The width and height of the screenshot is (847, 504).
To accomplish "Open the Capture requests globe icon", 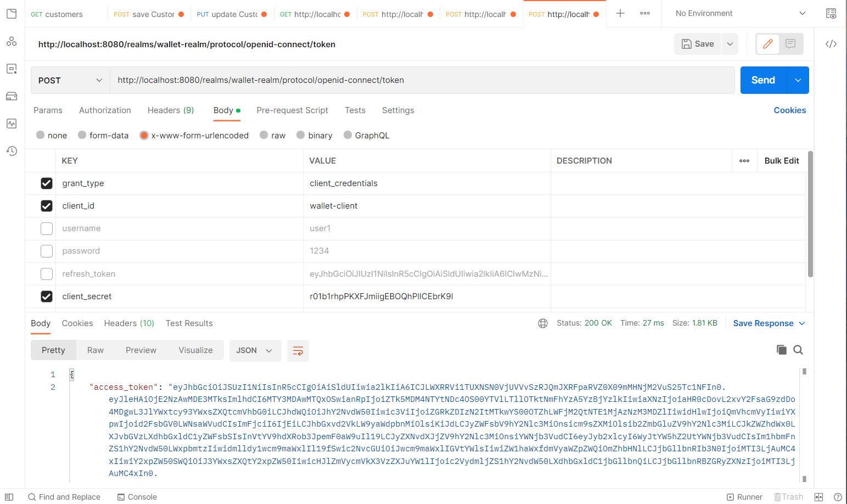I will (x=543, y=323).
